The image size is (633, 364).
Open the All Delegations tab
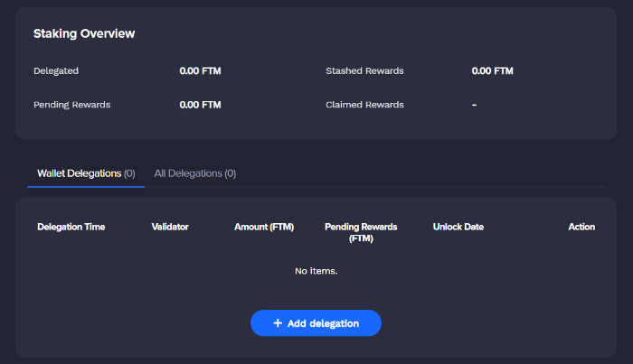(x=195, y=173)
